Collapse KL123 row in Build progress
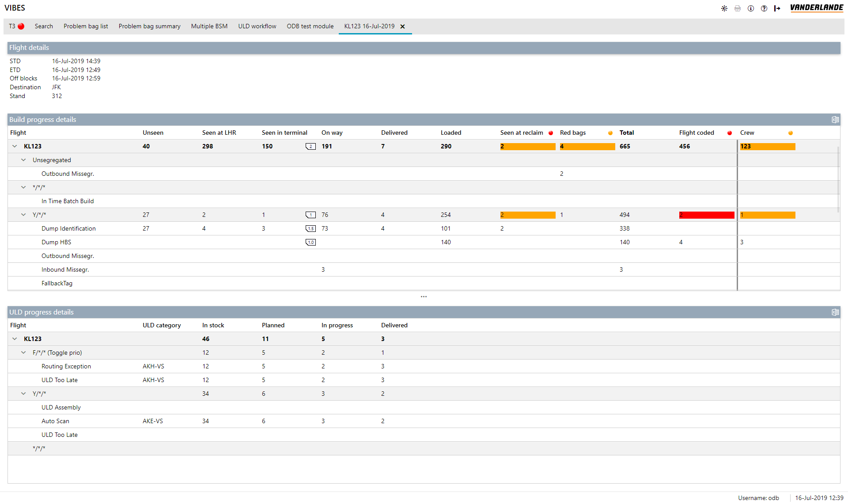This screenshot has width=848, height=504. pos(15,146)
